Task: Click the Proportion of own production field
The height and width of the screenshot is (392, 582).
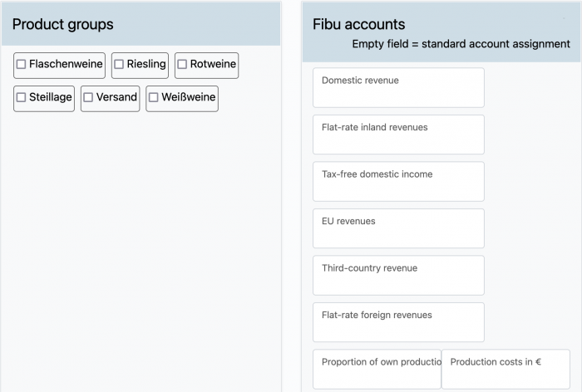Action: (x=377, y=370)
